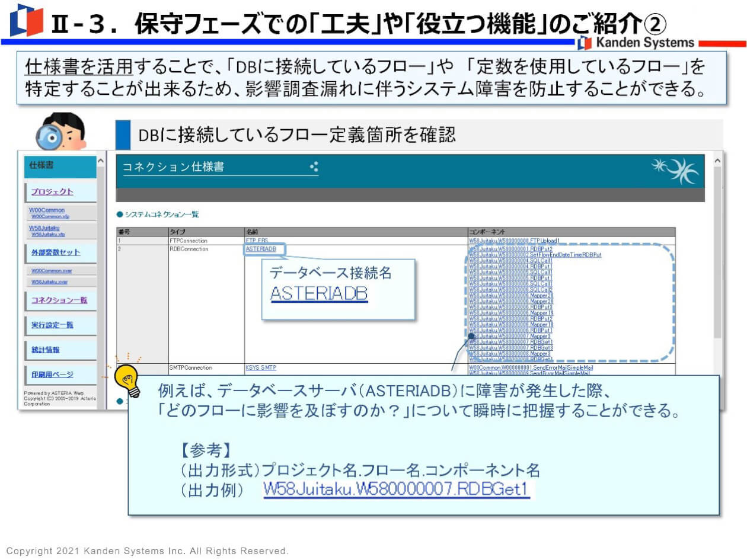The width and height of the screenshot is (747, 560).
Task: Open the W00Common.W000000001.SendErrorMailSimpleMail link
Action: click(x=531, y=367)
